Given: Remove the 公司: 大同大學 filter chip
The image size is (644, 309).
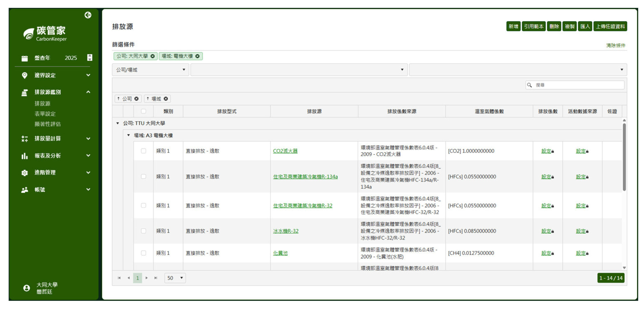Looking at the screenshot, I should [x=152, y=56].
